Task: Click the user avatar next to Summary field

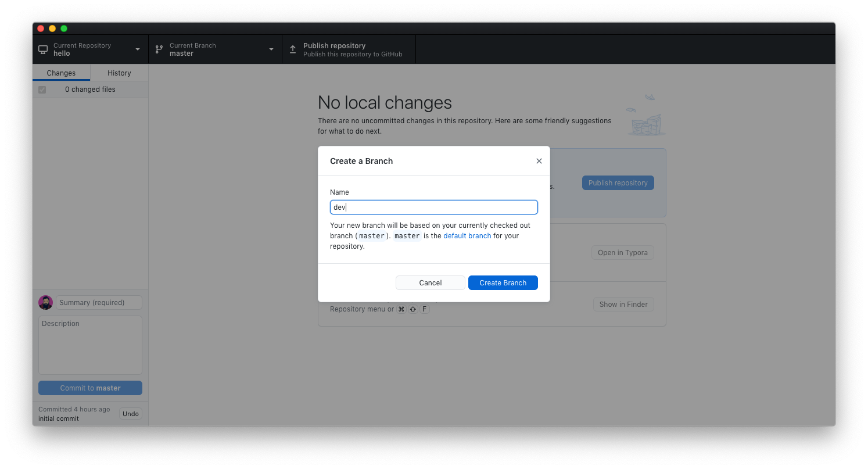Action: click(45, 302)
